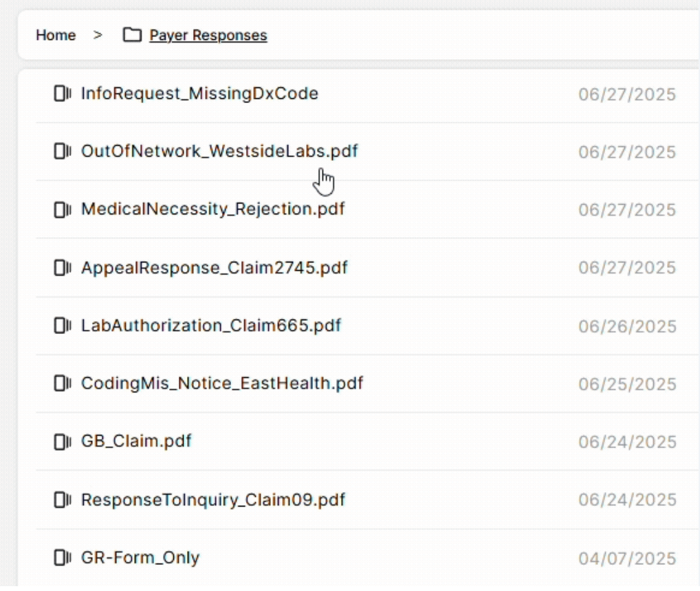Click file icon next to CodingMis_Notice_EastHealth.pdf
This screenshot has width=700, height=591.
[63, 383]
